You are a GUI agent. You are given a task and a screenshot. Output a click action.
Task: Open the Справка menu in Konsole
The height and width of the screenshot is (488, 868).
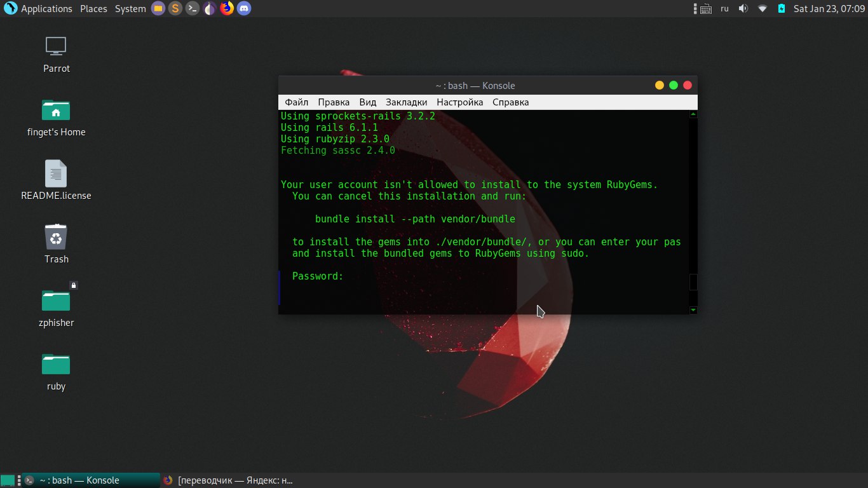[510, 102]
